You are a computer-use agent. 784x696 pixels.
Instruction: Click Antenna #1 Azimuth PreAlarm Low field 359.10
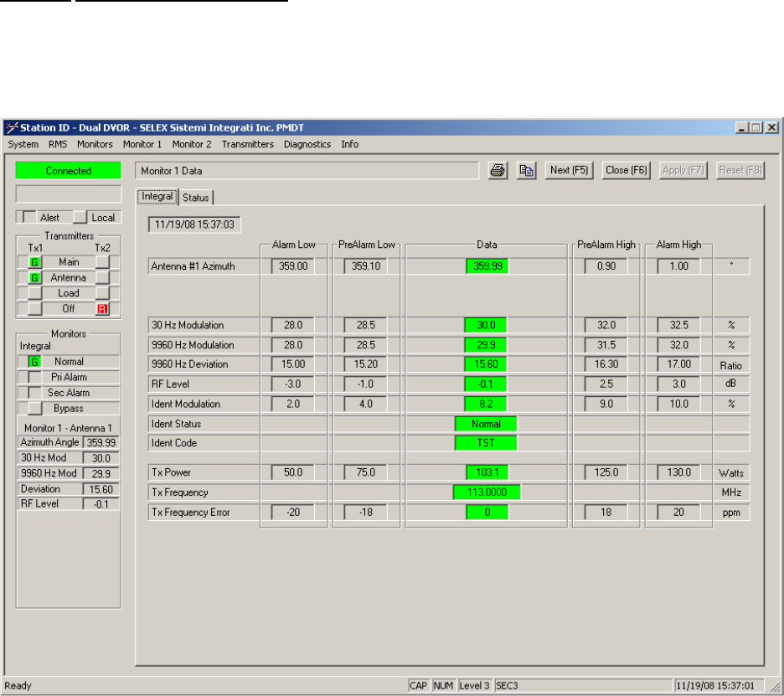point(365,266)
